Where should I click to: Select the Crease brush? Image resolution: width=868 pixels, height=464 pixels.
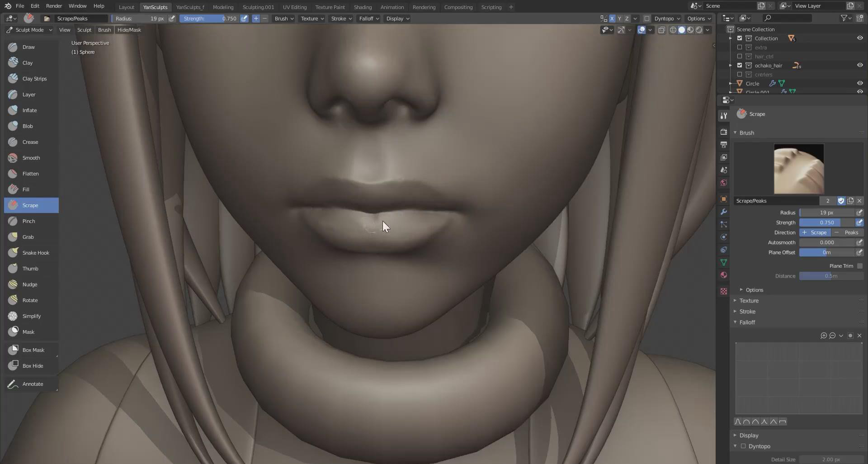[31, 142]
